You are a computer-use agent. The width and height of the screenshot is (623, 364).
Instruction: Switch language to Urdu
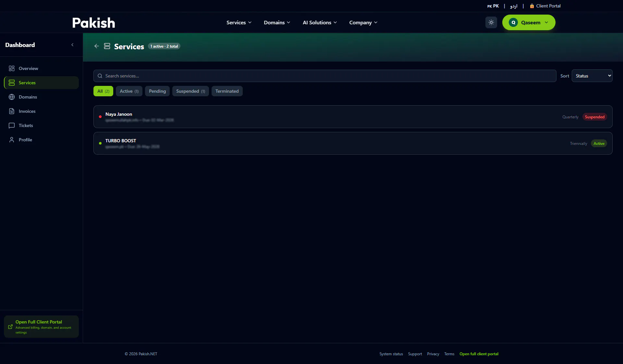click(x=514, y=6)
